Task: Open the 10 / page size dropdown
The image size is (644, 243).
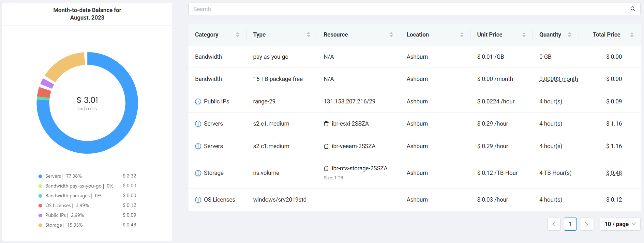Action: click(x=620, y=224)
